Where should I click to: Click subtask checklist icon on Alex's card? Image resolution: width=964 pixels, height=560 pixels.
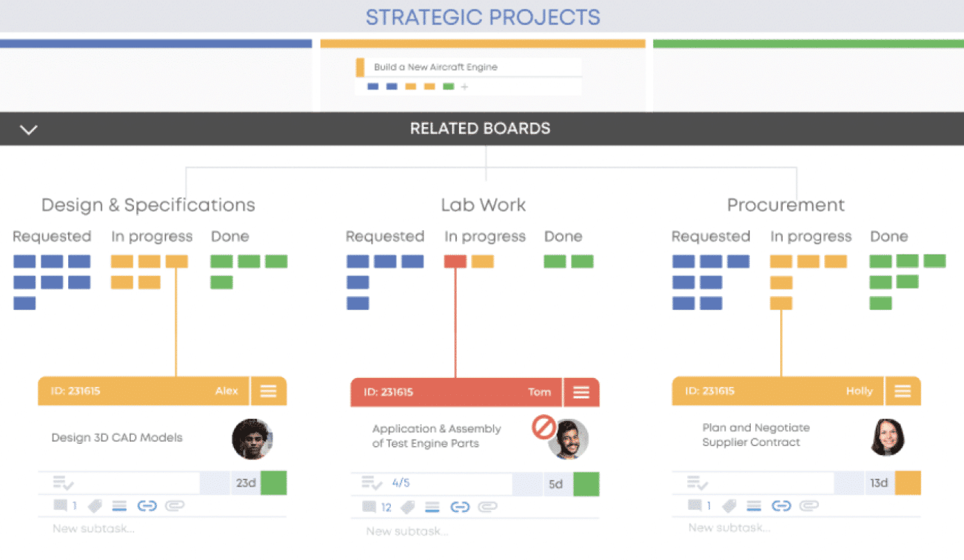coord(63,483)
